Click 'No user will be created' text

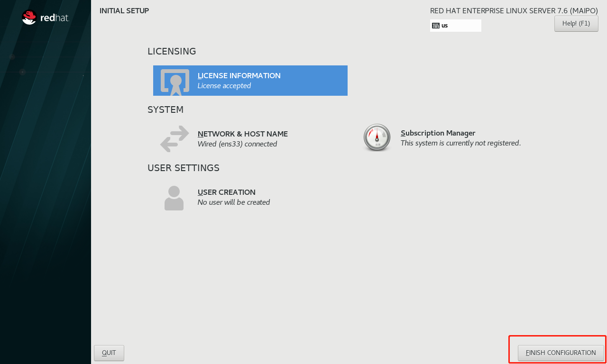[234, 202]
